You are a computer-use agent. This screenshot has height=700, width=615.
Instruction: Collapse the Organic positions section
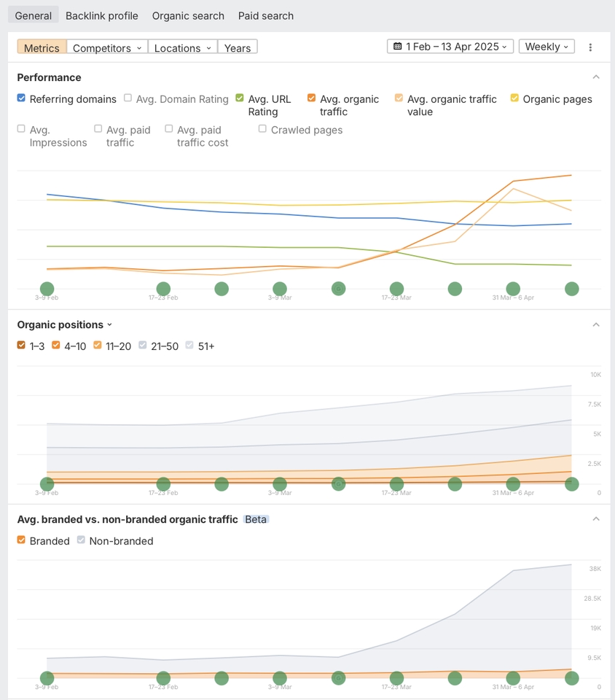point(596,324)
